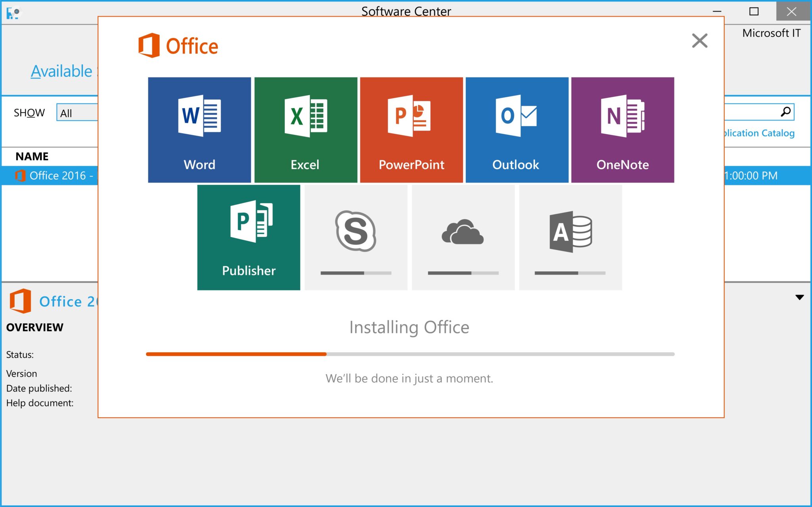
Task: Open the Application Catalog link
Action: [x=759, y=133]
